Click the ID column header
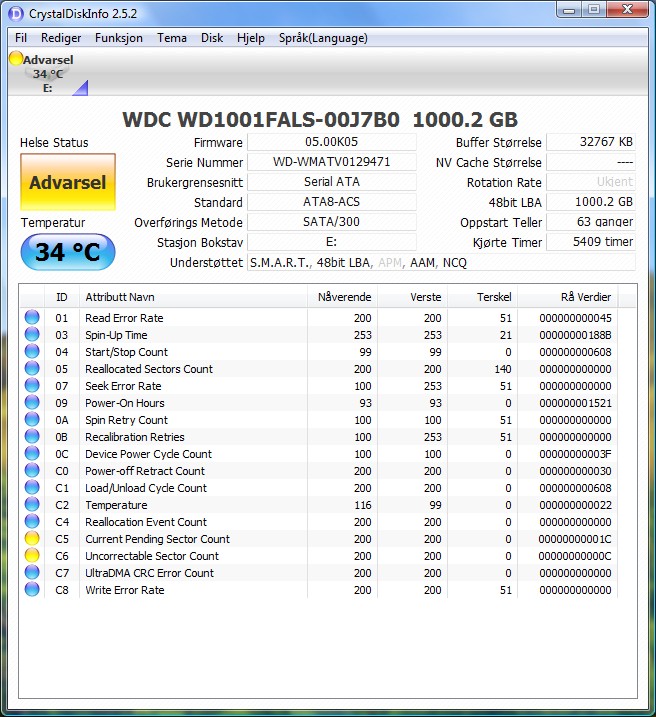The image size is (656, 717). [x=62, y=297]
